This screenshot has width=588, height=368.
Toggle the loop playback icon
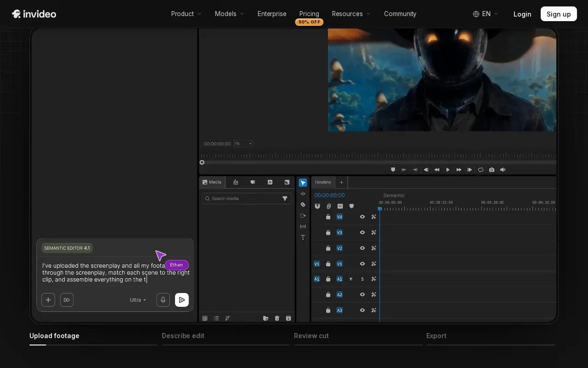pos(481,170)
